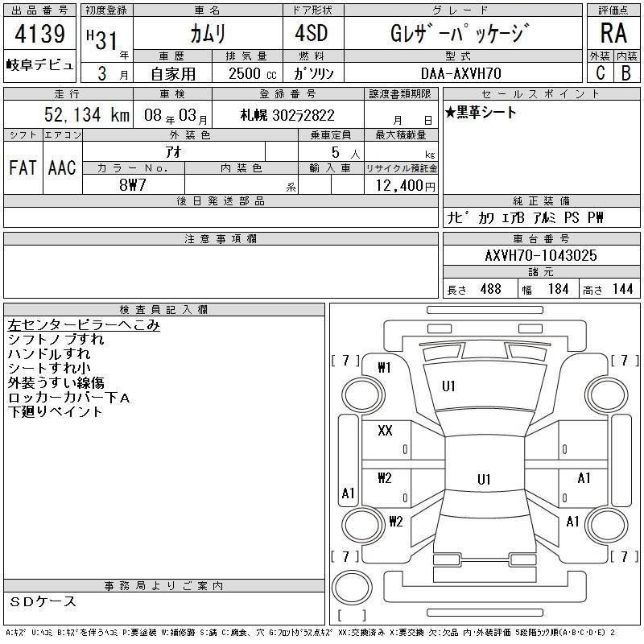The width and height of the screenshot is (644, 644).
Task: Select the U1 dent mark on the hood
Action: 448,386
